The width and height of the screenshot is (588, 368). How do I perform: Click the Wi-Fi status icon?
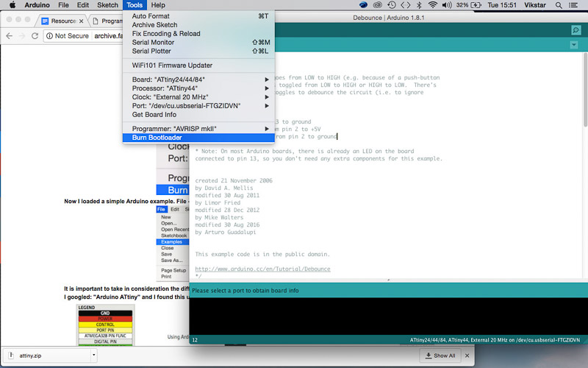pyautogui.click(x=433, y=5)
